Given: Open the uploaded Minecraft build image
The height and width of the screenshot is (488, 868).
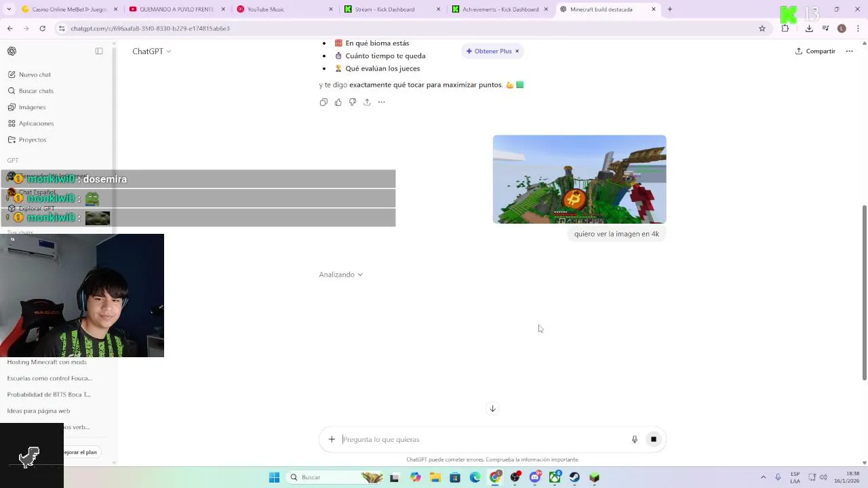Looking at the screenshot, I should point(579,179).
